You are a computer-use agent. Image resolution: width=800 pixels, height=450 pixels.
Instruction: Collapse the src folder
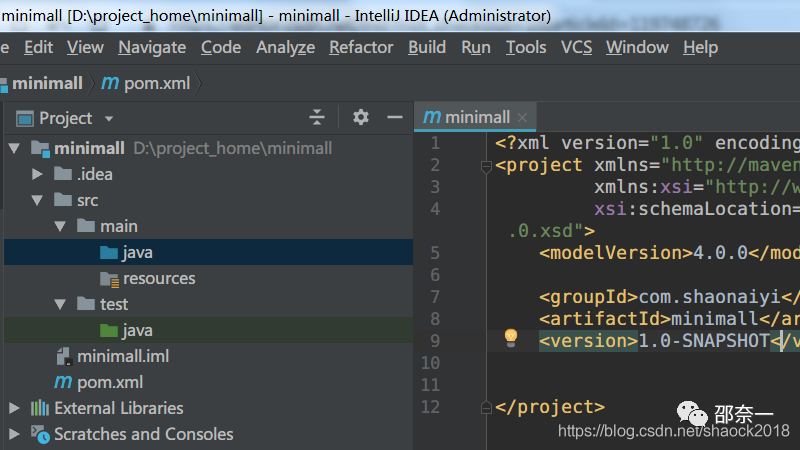(x=37, y=201)
